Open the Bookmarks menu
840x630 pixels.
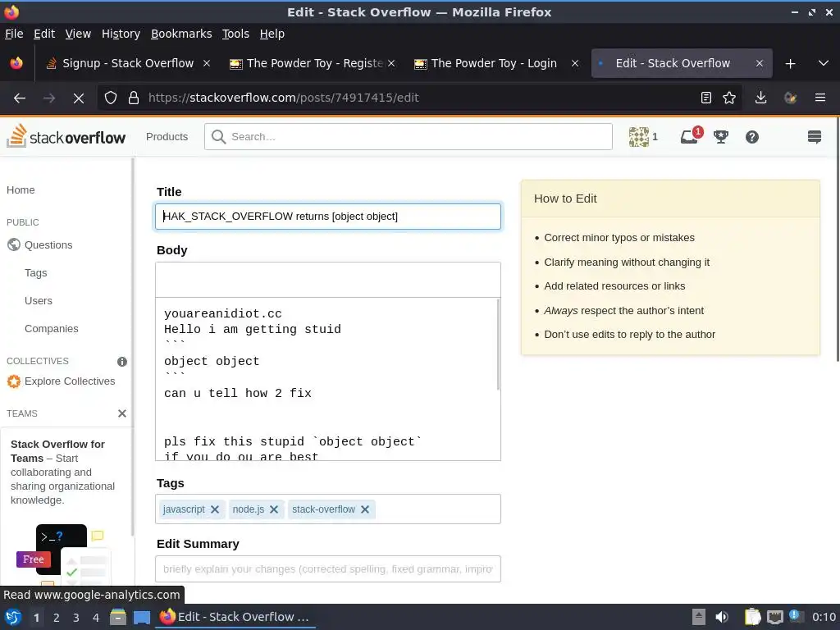coord(181,34)
